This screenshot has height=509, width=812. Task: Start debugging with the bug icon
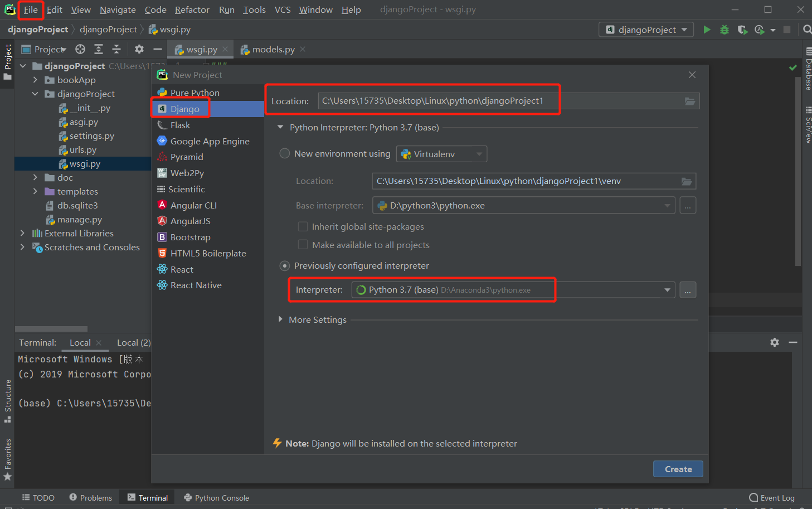[x=725, y=30]
